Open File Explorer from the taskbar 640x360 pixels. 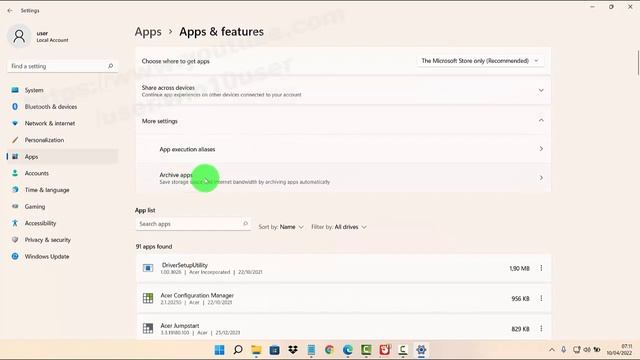(256, 350)
